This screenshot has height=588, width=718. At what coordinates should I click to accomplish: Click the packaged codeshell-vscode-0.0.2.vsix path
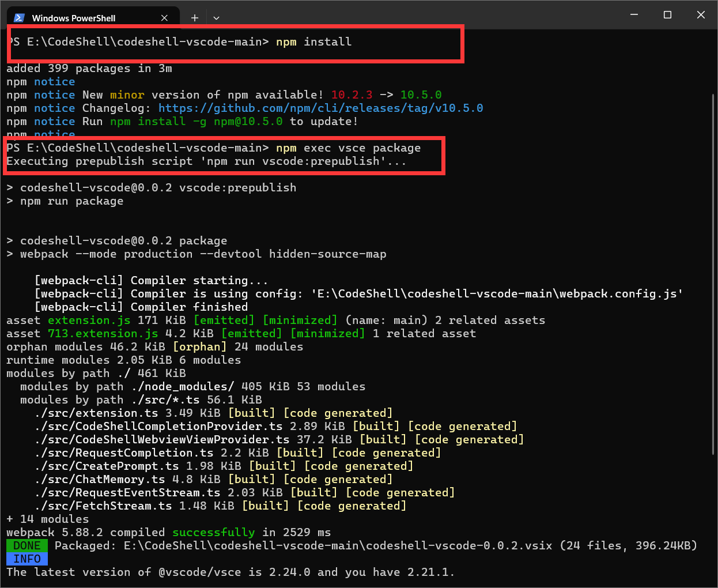pos(338,545)
